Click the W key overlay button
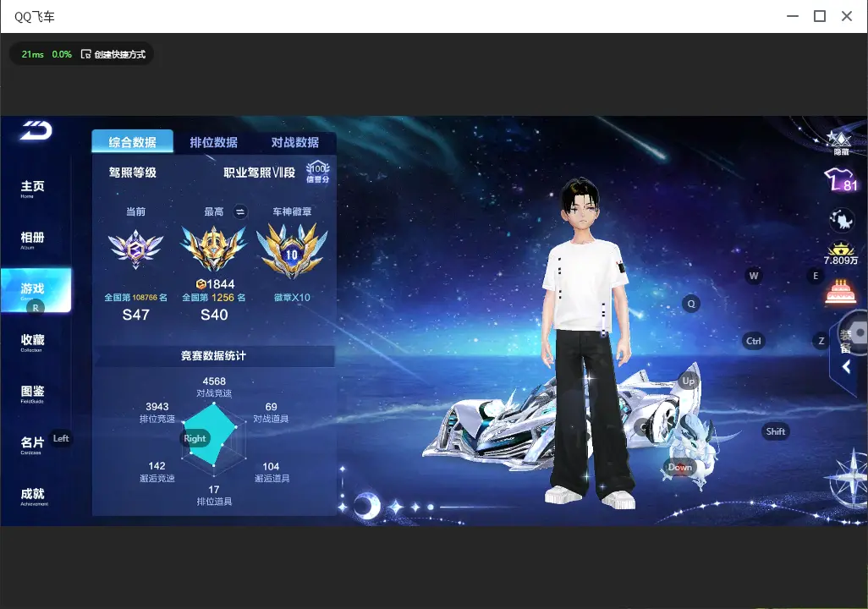This screenshot has height=609, width=868. (754, 276)
